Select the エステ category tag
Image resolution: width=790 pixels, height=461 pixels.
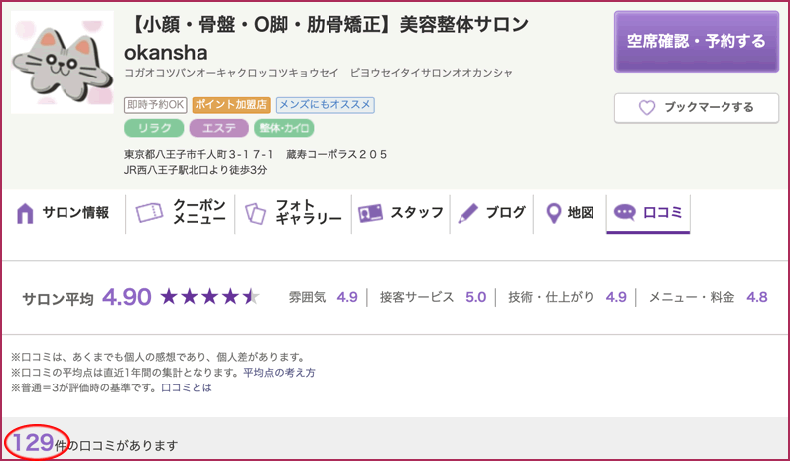click(218, 128)
